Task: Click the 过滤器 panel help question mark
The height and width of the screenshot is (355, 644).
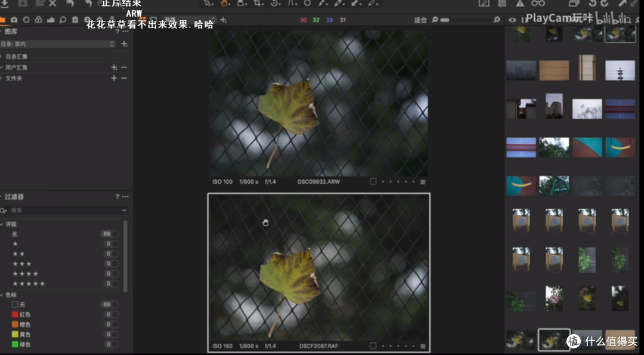Action: (117, 197)
